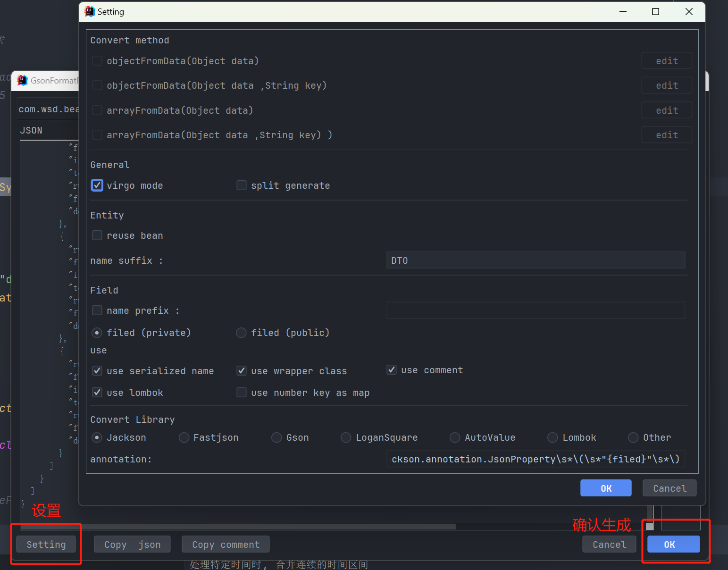Uncheck use comment option

[392, 370]
